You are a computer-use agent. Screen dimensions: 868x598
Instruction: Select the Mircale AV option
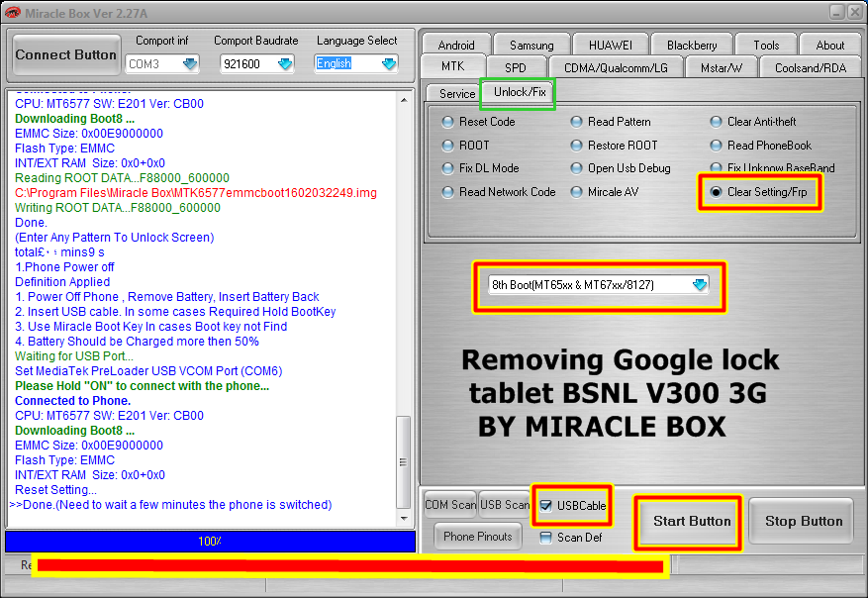pos(576,192)
